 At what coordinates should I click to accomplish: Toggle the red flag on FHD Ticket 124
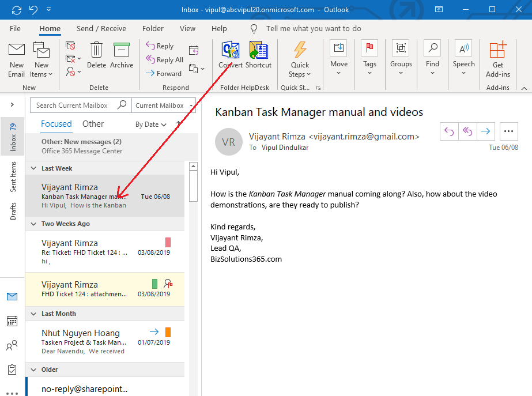(x=168, y=284)
